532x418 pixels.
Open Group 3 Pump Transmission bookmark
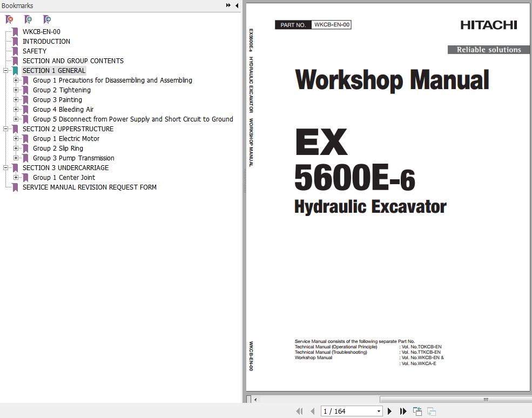[x=73, y=158]
